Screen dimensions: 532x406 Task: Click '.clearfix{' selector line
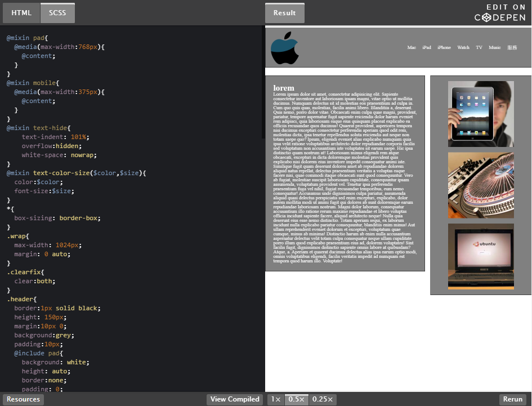tap(25, 272)
